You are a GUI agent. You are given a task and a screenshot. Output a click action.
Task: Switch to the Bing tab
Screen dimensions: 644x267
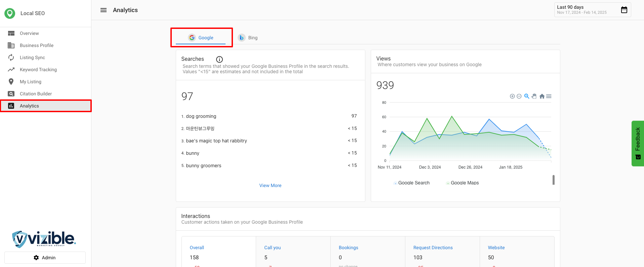(248, 38)
